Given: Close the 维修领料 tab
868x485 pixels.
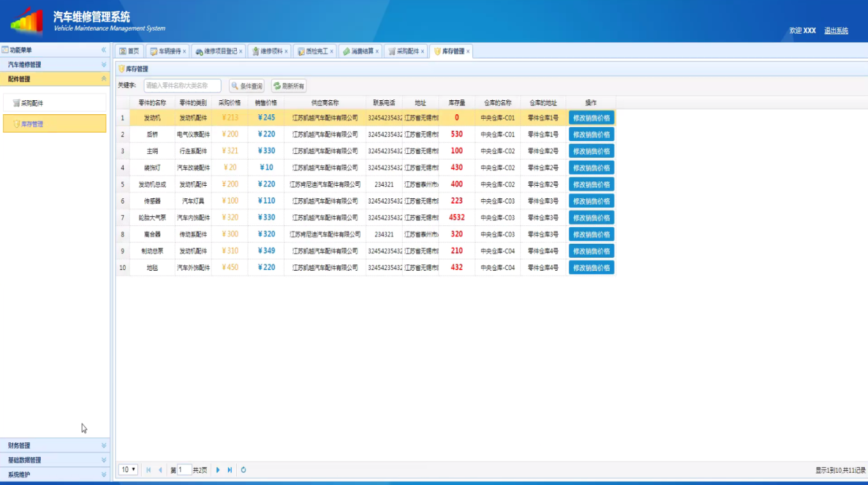Looking at the screenshot, I should [x=286, y=52].
